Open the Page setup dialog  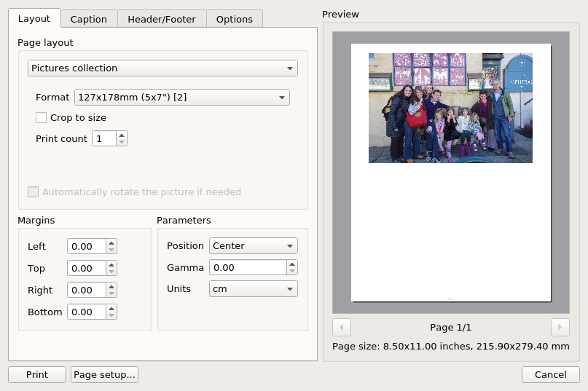(x=105, y=374)
